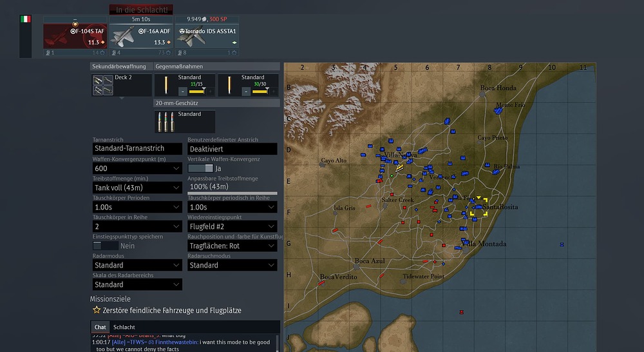Click the Italian flag country icon
Screen dimensions: 644x352
click(26, 19)
